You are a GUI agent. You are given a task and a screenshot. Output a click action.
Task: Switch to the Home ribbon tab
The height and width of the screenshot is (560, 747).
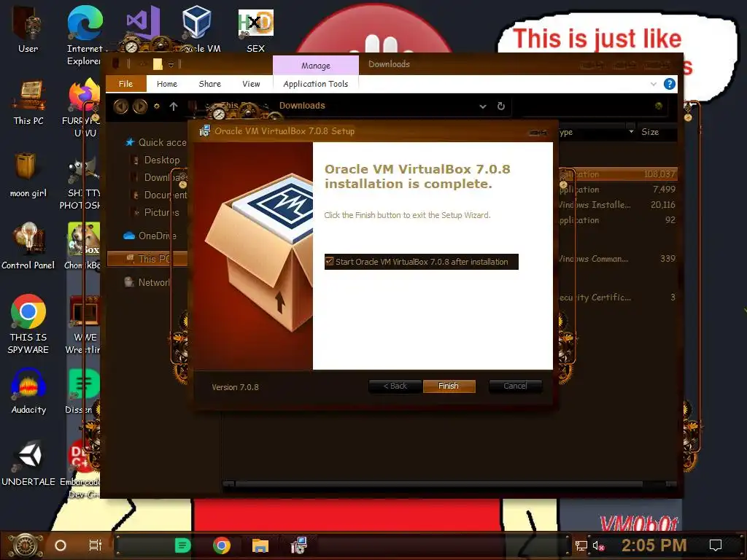click(x=167, y=84)
